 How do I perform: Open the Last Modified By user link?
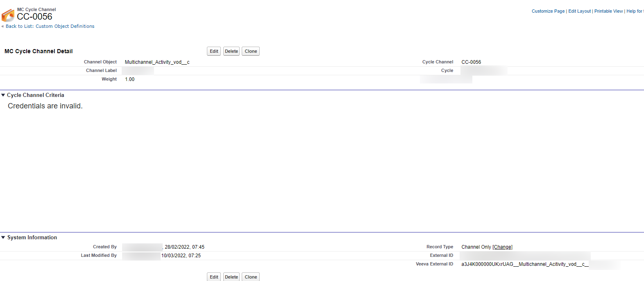click(141, 256)
